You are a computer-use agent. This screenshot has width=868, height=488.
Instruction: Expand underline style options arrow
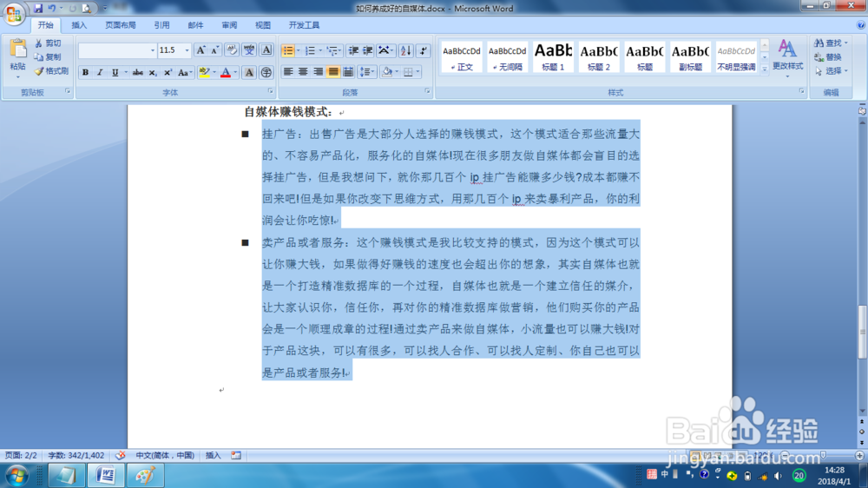coord(126,73)
